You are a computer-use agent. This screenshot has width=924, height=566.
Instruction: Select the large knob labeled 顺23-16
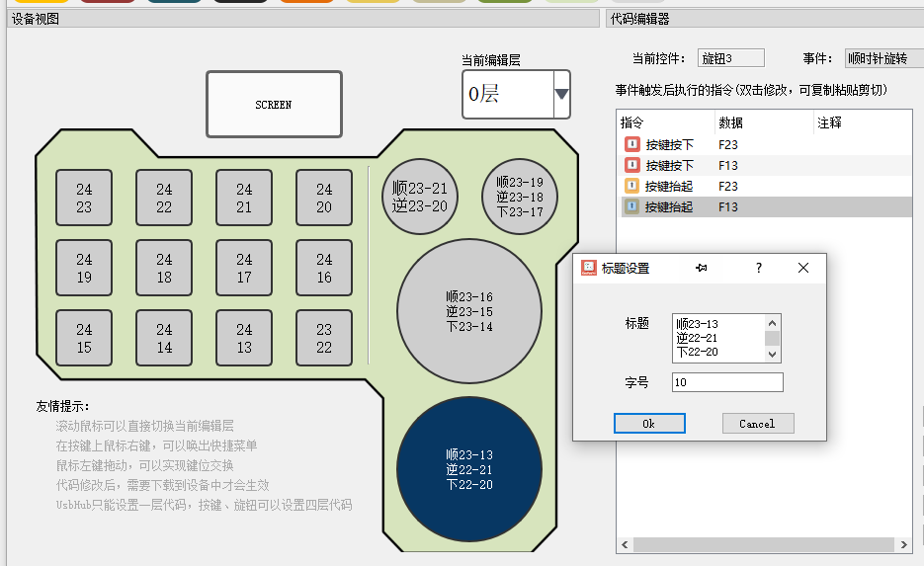(469, 310)
